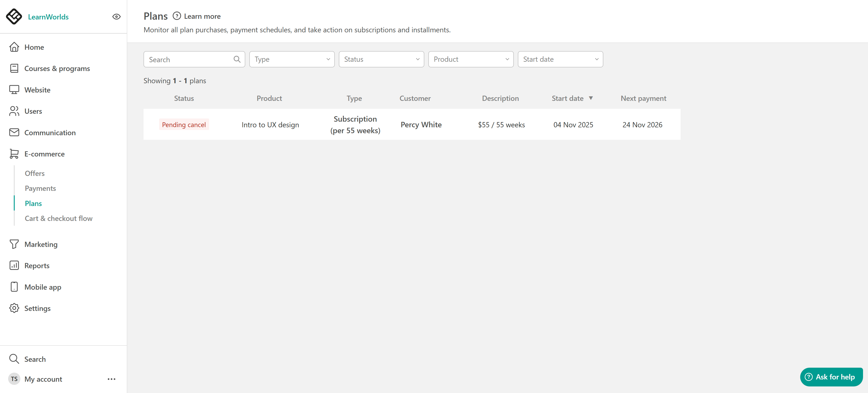Click the Learn more link
Image resolution: width=868 pixels, height=393 pixels.
click(x=202, y=16)
